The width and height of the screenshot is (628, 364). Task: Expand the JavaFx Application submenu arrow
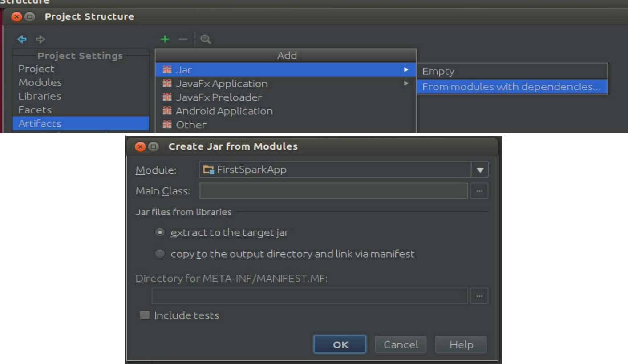pos(405,84)
